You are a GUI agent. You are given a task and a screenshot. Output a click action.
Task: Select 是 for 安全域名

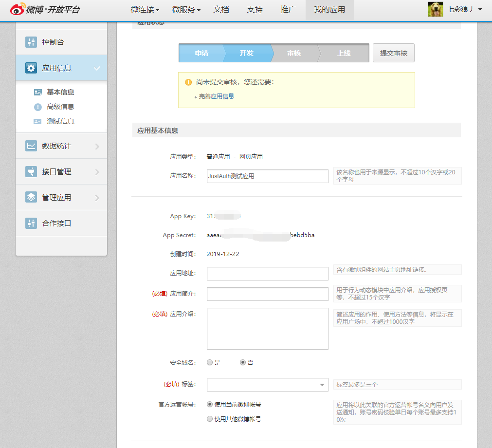click(x=210, y=362)
